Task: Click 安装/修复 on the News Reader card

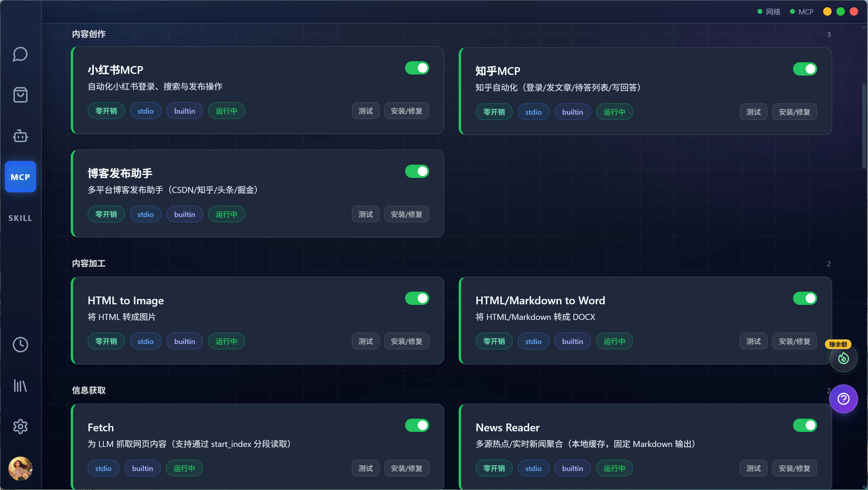Action: tap(794, 468)
